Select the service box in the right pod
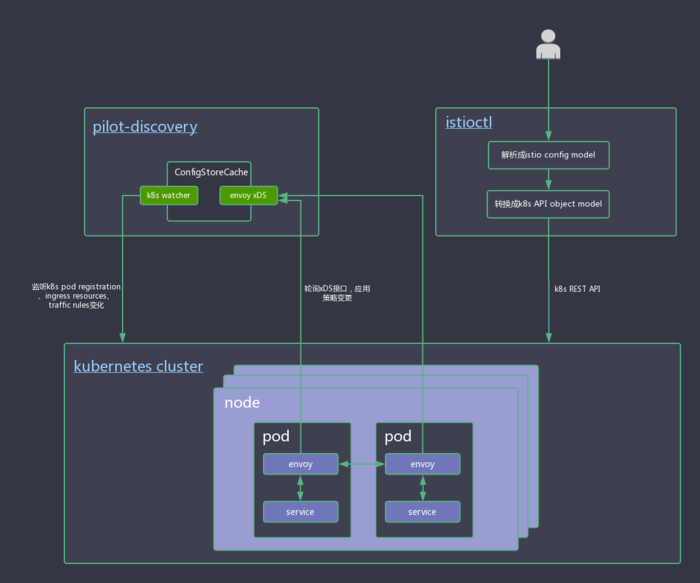This screenshot has width=700, height=583. coord(422,512)
